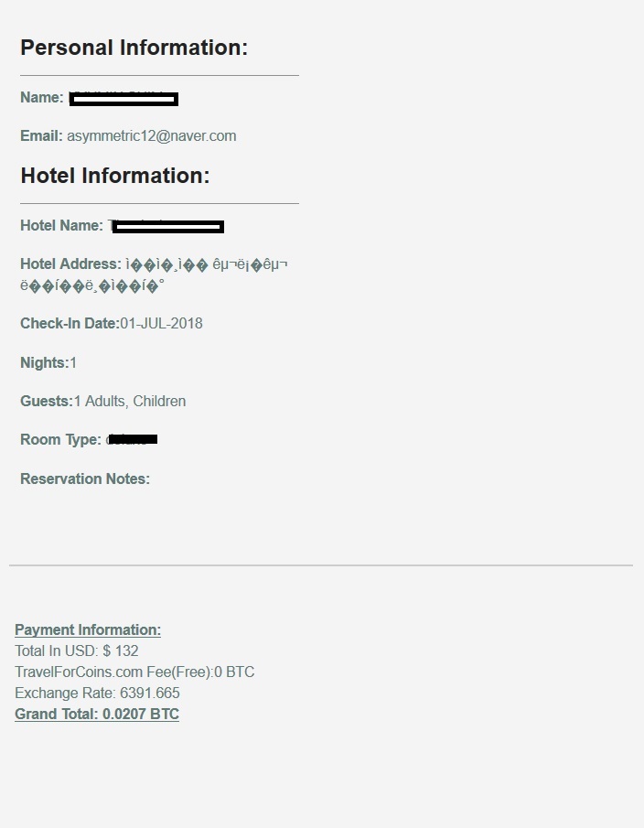Click the Email label
Viewport: 644px width, 828px height.
pos(41,136)
